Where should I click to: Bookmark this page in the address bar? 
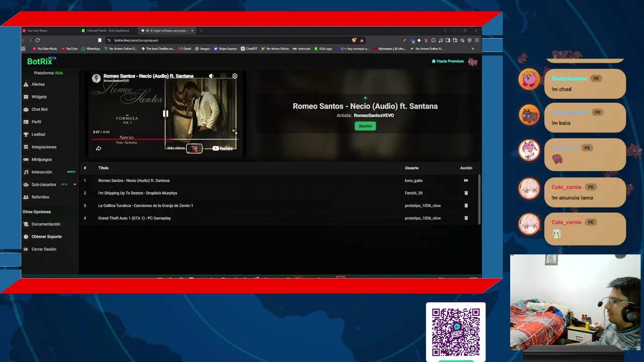tap(100, 40)
